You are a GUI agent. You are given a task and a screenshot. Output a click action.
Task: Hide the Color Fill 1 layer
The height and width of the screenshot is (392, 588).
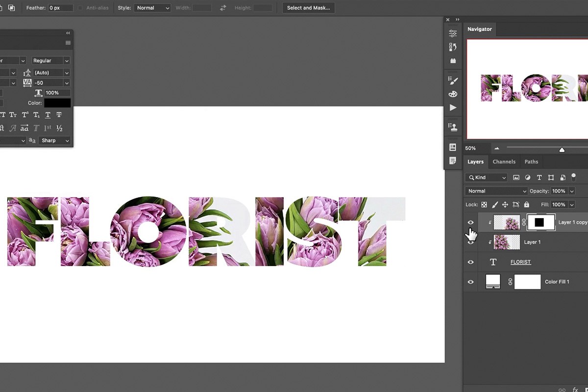pos(470,282)
